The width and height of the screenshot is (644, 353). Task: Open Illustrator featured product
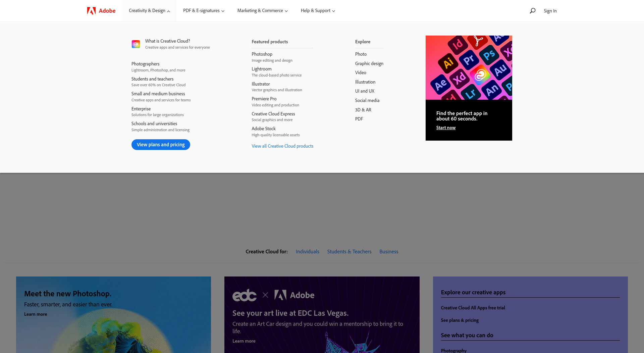click(x=277, y=87)
